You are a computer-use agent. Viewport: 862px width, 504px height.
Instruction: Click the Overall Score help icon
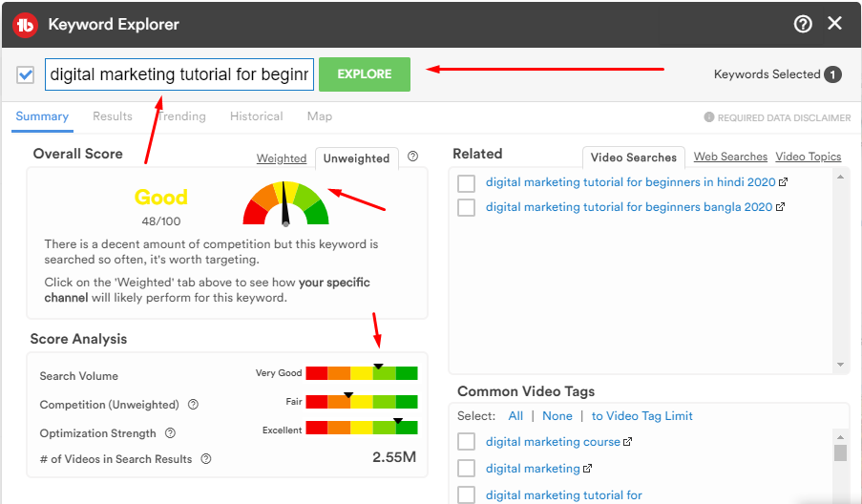[x=412, y=157]
